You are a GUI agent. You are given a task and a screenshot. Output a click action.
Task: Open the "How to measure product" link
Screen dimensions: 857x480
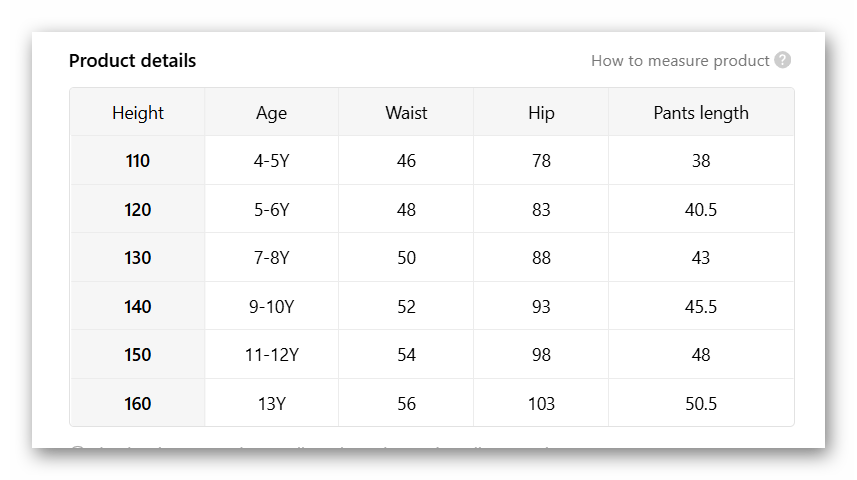pos(680,61)
